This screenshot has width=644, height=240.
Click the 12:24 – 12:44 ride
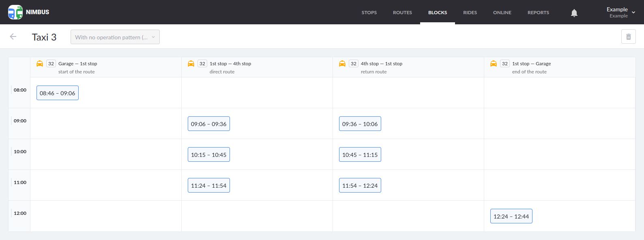[511, 216]
